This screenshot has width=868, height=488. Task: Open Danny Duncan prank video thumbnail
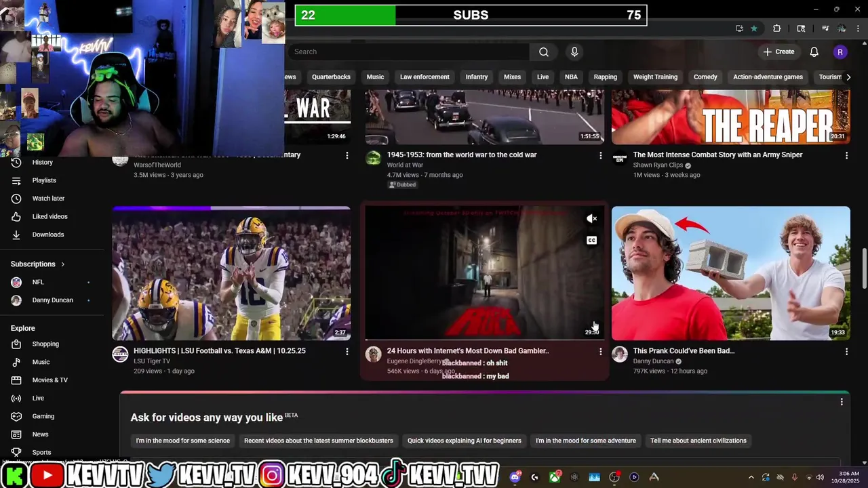(730, 273)
